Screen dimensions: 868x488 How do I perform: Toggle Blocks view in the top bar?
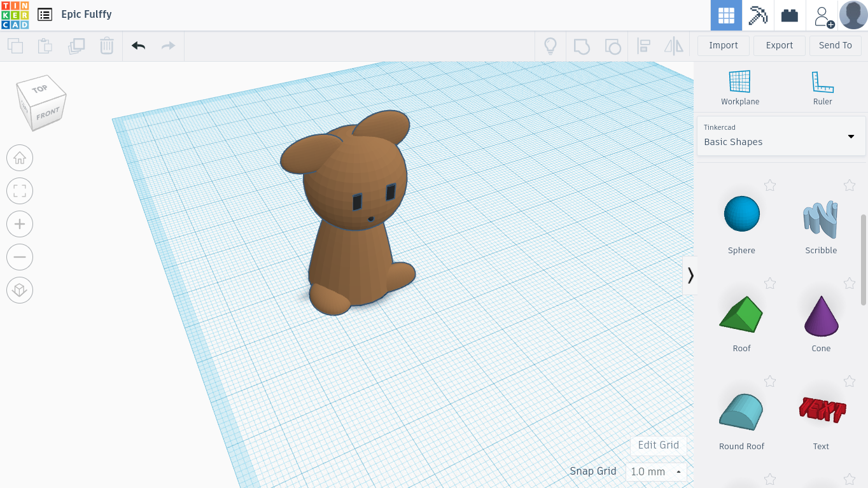725,15
